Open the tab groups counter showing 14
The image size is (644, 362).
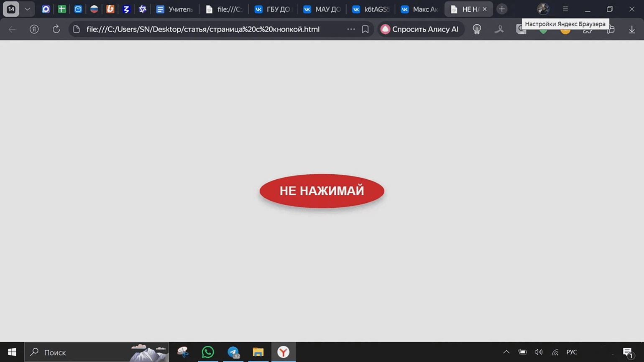click(x=11, y=9)
